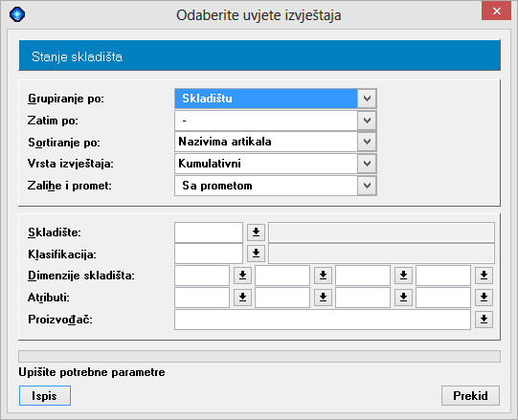The width and height of the screenshot is (518, 420).
Task: Open the Skladište lookup arrow button
Action: (x=256, y=232)
